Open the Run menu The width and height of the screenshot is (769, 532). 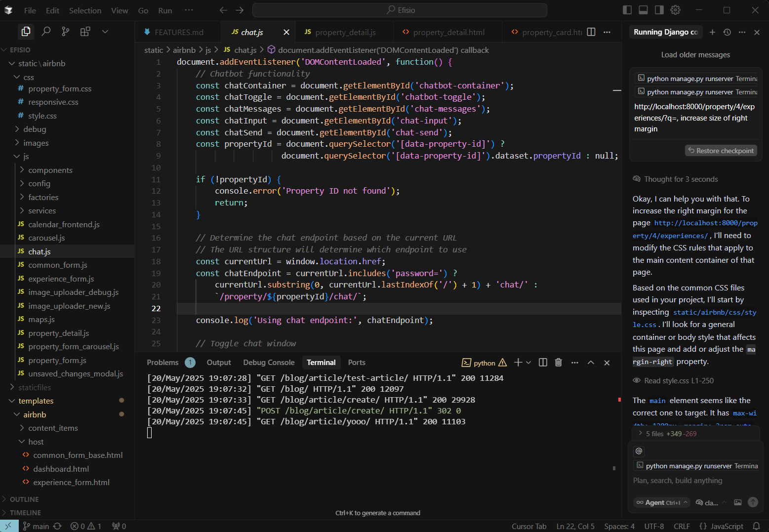165,10
